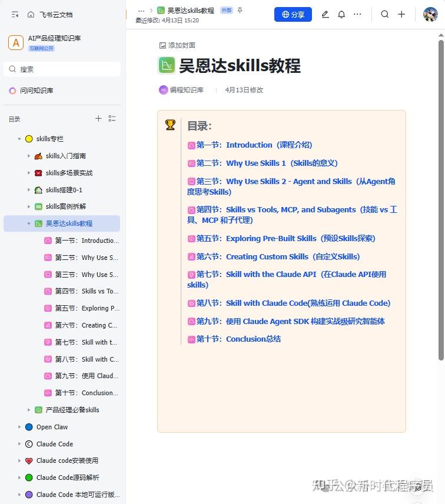
Task: Open sidebar item 第六节: Creating C...
Action: click(86, 325)
